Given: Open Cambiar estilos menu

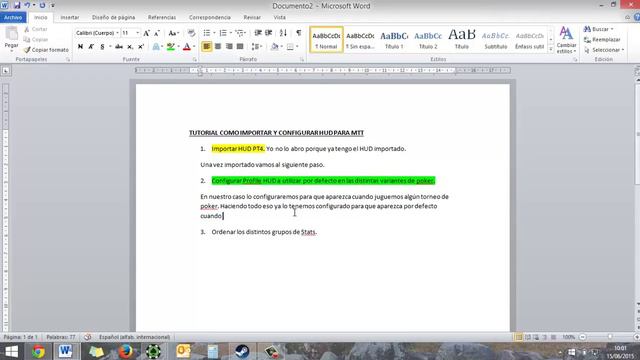Looking at the screenshot, I should click(566, 40).
